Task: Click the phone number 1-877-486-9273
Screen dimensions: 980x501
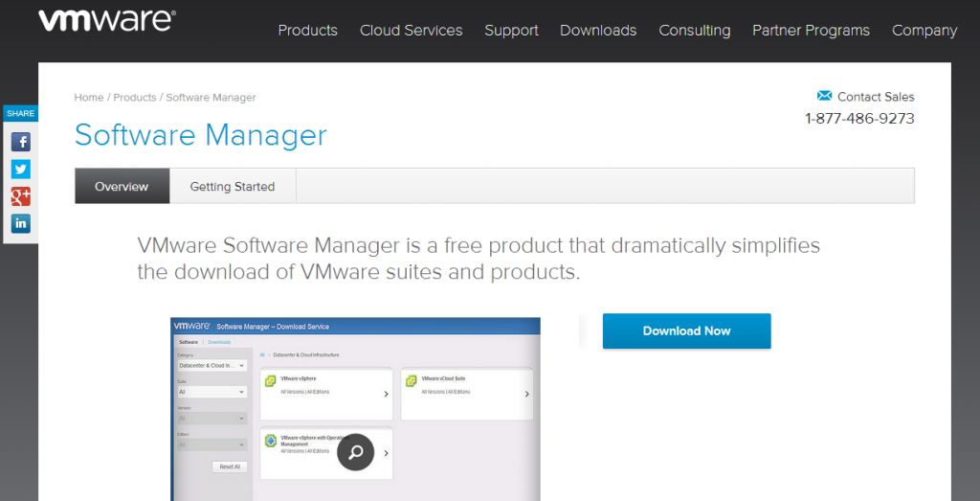Action: click(x=859, y=118)
